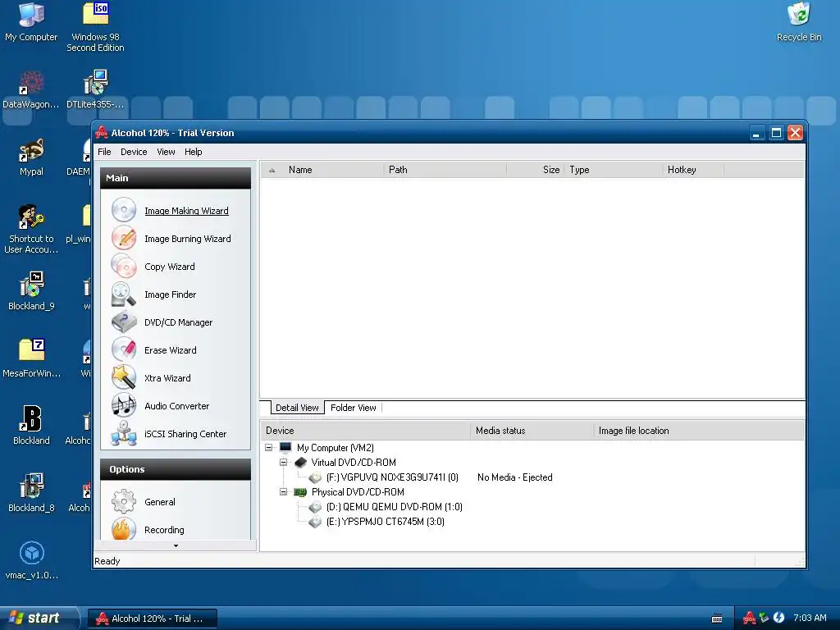Image resolution: width=840 pixels, height=630 pixels.
Task: Collapse Virtual DVD/CD-ROM tree node
Action: click(x=283, y=463)
